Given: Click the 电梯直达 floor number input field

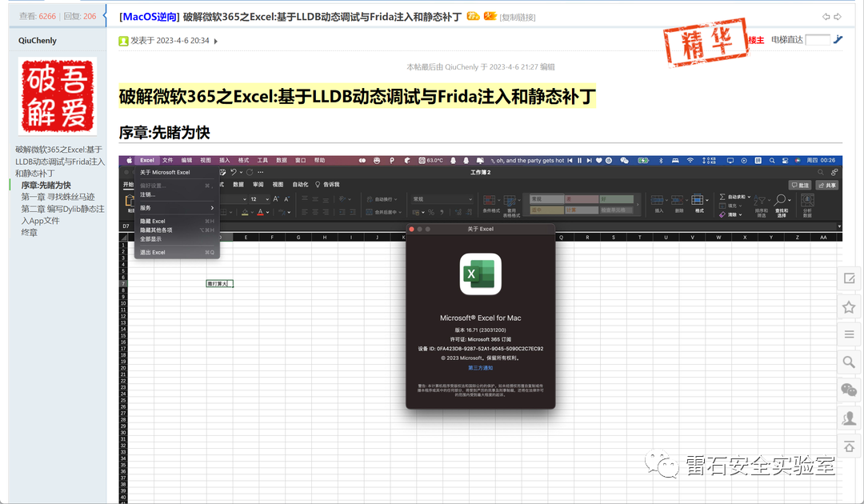Looking at the screenshot, I should point(818,40).
